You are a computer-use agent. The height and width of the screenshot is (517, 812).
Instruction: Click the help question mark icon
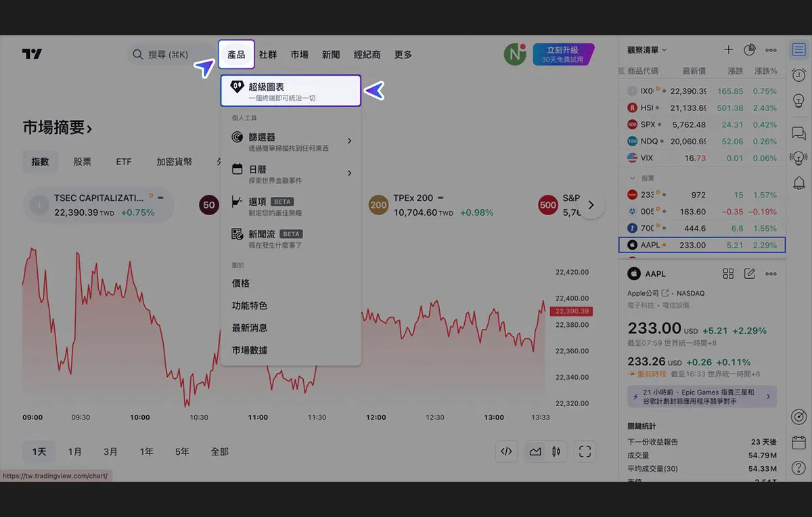pos(798,468)
